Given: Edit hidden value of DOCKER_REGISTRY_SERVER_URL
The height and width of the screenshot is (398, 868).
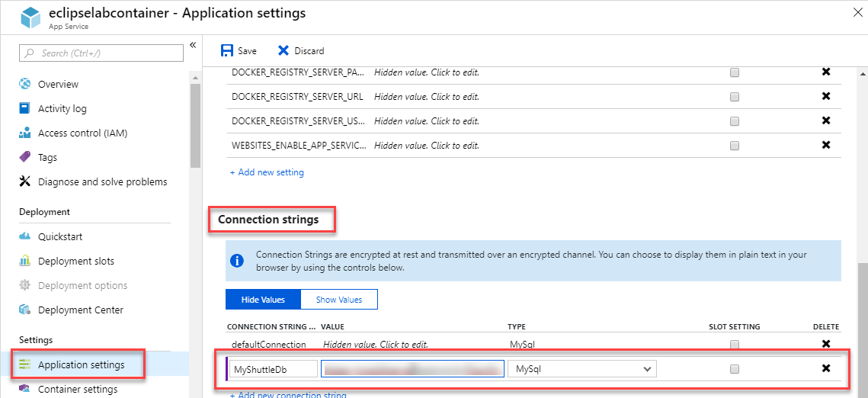Looking at the screenshot, I should click(x=426, y=96).
